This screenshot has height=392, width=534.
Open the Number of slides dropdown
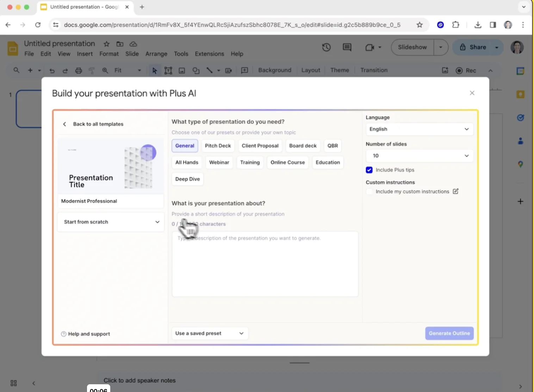click(x=419, y=156)
